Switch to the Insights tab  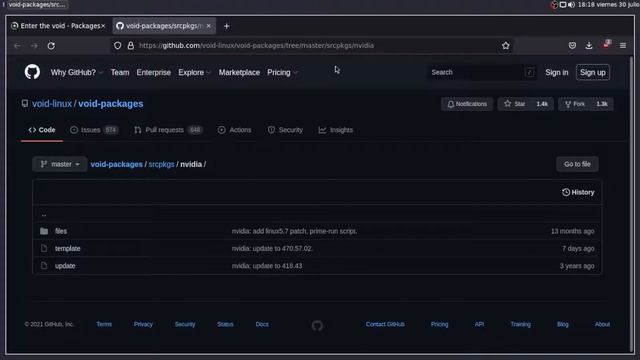[336, 130]
